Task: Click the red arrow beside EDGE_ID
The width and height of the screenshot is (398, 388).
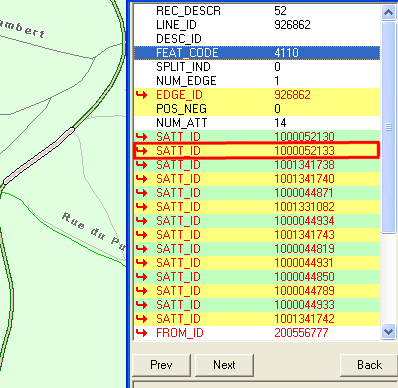Action: (142, 95)
